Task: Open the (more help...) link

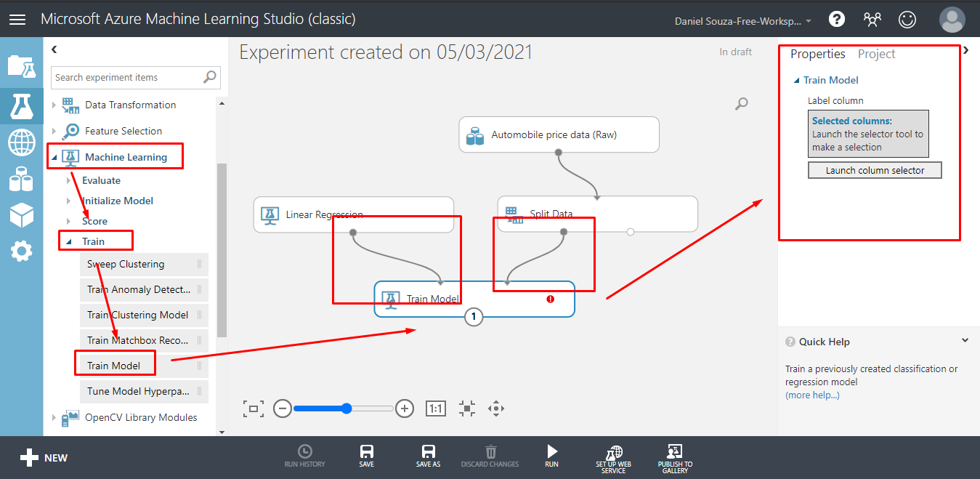Action: pyautogui.click(x=812, y=395)
